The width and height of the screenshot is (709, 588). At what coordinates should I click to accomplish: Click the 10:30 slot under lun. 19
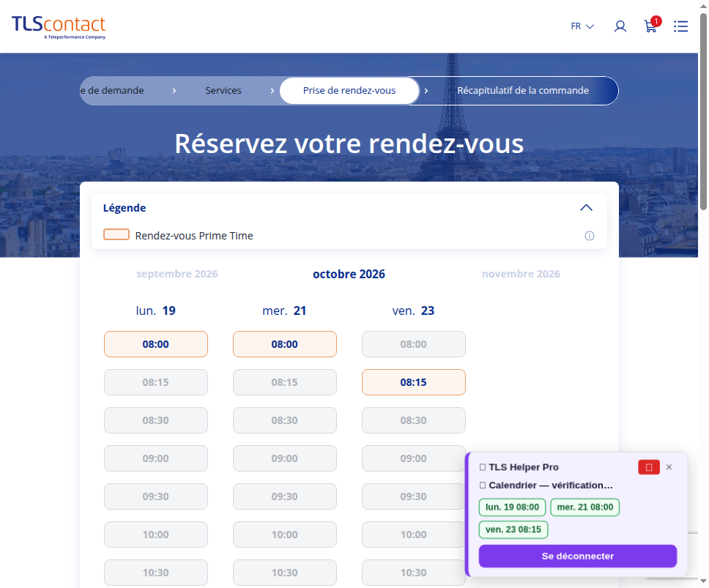156,573
